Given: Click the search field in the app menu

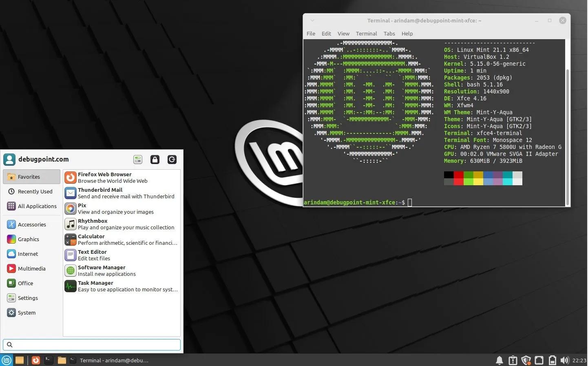Looking at the screenshot, I should click(91, 345).
